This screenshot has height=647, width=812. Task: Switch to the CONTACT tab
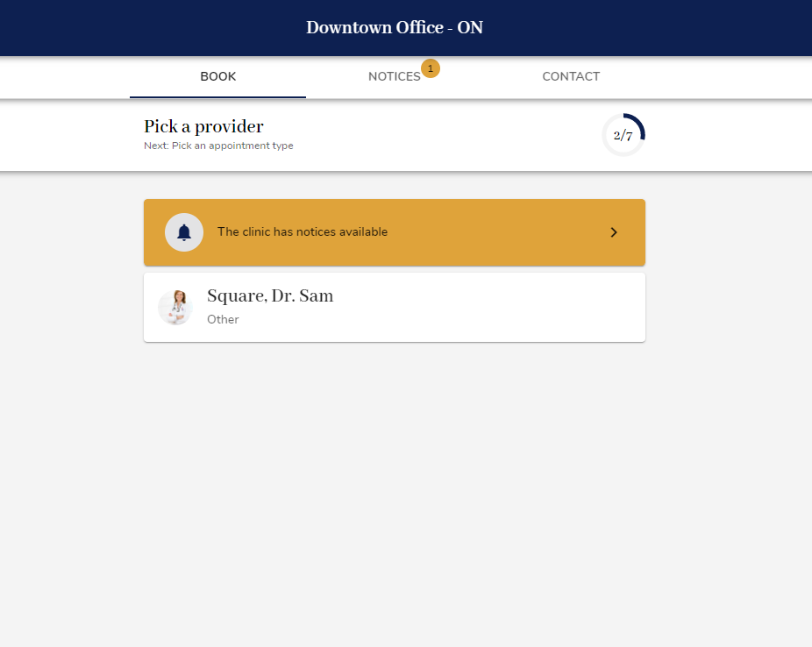(571, 76)
